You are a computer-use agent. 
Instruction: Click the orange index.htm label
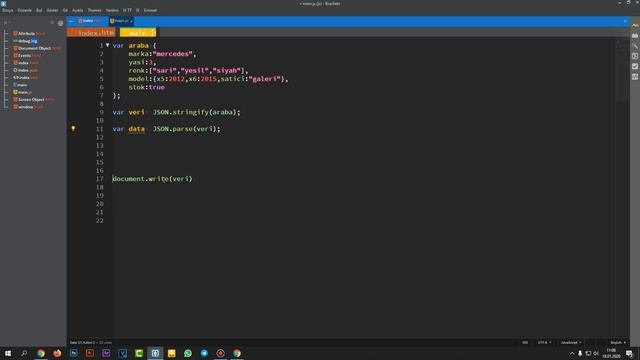click(x=91, y=33)
